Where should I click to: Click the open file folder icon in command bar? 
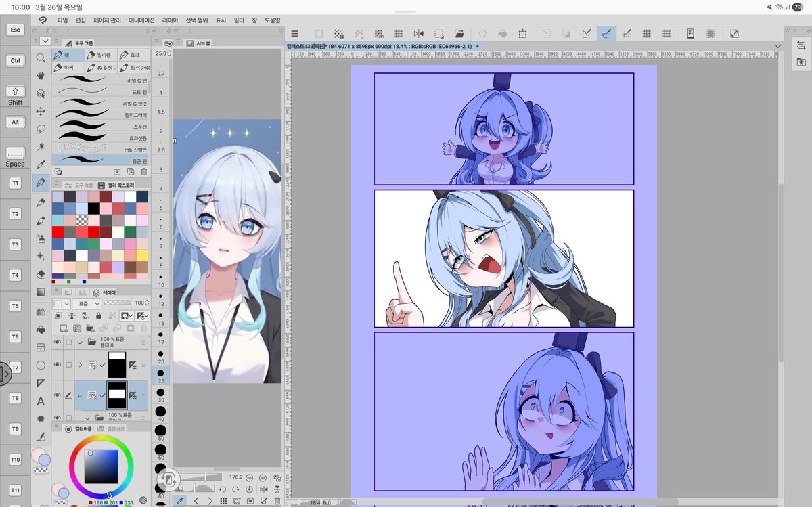coord(459,33)
